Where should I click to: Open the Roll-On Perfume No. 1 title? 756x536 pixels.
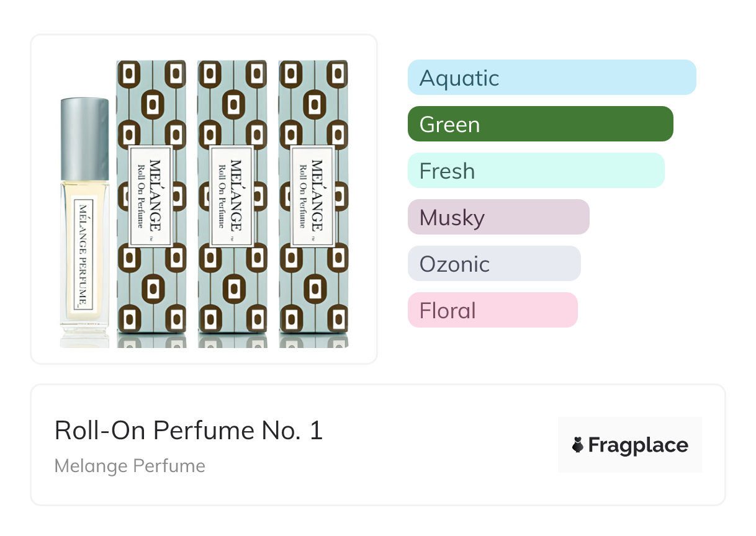pyautogui.click(x=189, y=431)
